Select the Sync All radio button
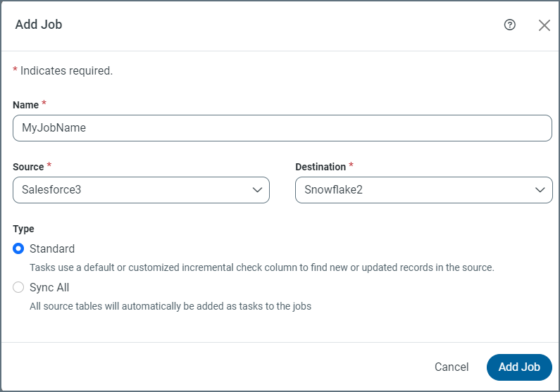Viewport: 560px width, 392px height. click(19, 287)
